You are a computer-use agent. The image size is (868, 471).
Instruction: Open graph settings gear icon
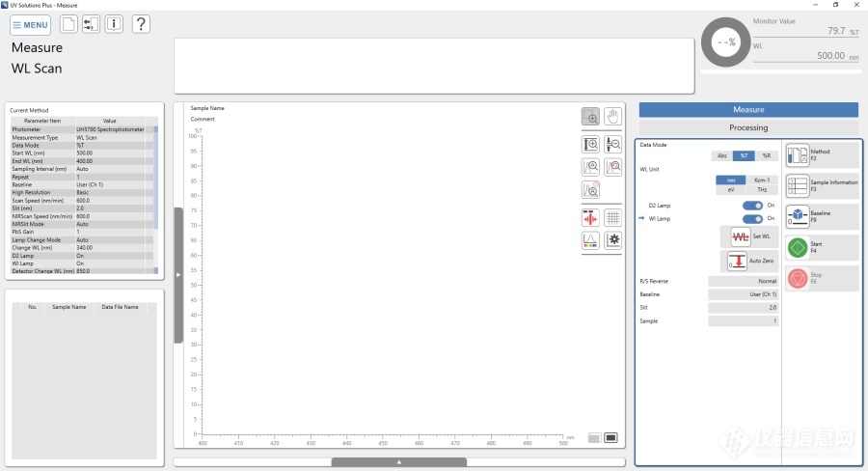[612, 240]
